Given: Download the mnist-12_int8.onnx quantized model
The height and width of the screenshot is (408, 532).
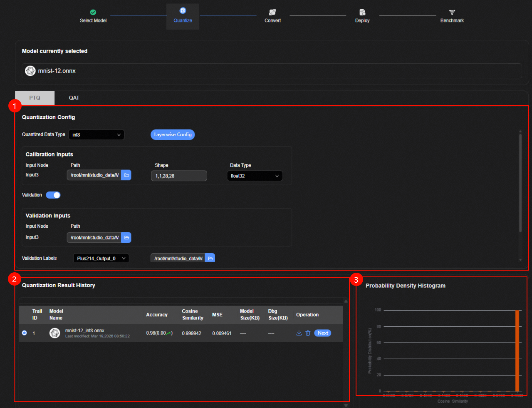Looking at the screenshot, I should click(x=299, y=333).
